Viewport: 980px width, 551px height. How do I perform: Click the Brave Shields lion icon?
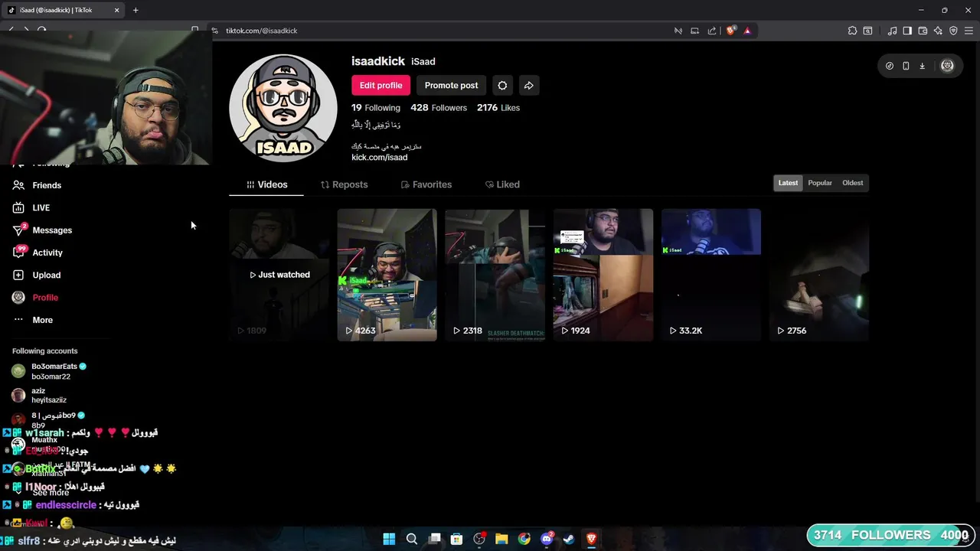pyautogui.click(x=730, y=31)
